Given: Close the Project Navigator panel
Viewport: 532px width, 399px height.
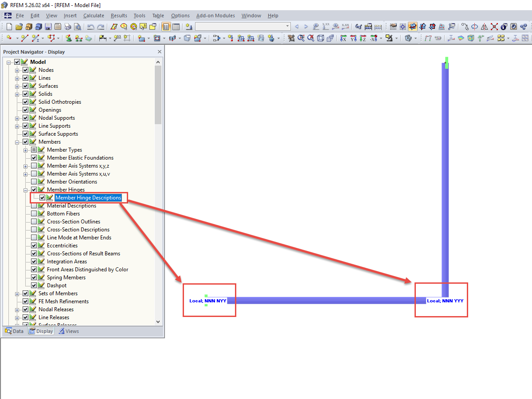Looking at the screenshot, I should 160,52.
